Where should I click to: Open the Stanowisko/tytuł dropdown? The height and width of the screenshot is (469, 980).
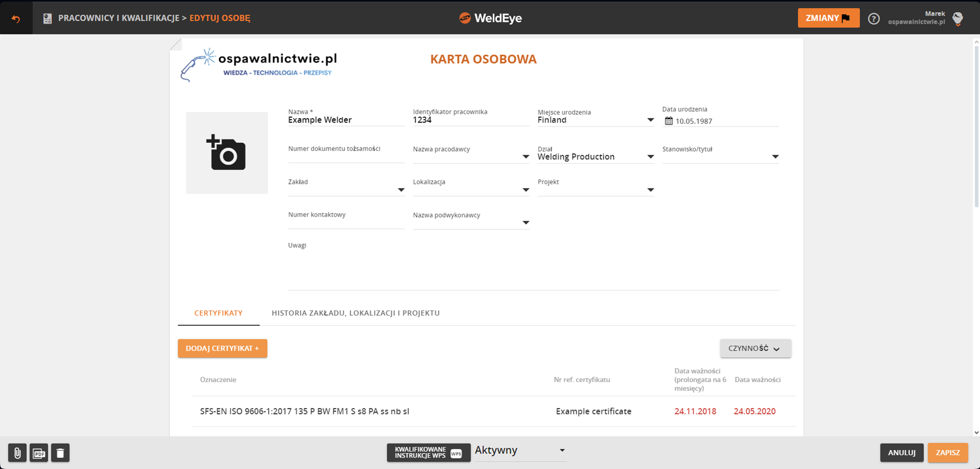tap(775, 157)
